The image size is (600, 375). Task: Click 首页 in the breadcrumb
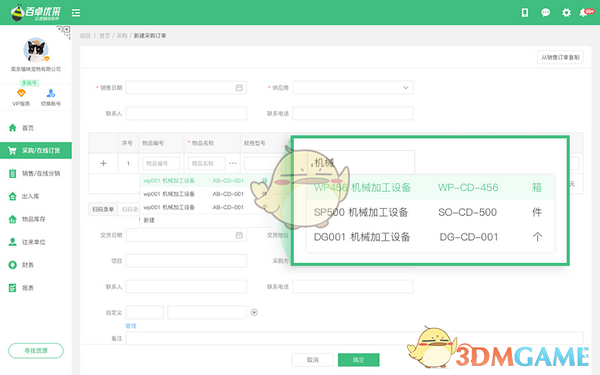click(x=104, y=36)
